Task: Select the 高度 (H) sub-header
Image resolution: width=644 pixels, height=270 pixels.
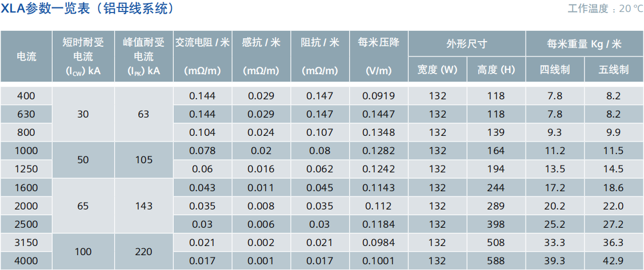Action: (x=496, y=70)
